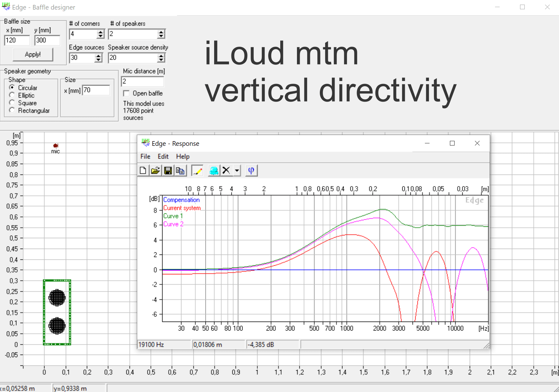The width and height of the screenshot is (559, 392).
Task: Click the Mic distance input field
Action: click(x=142, y=82)
